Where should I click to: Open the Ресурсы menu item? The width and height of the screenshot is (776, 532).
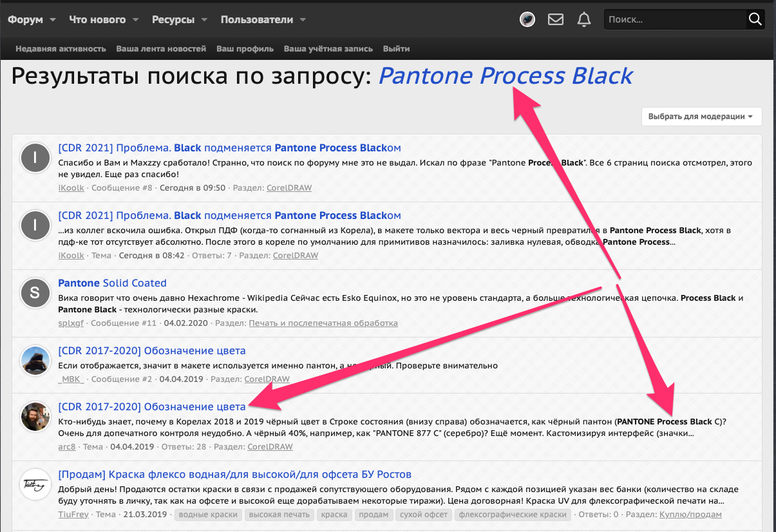pyautogui.click(x=173, y=19)
